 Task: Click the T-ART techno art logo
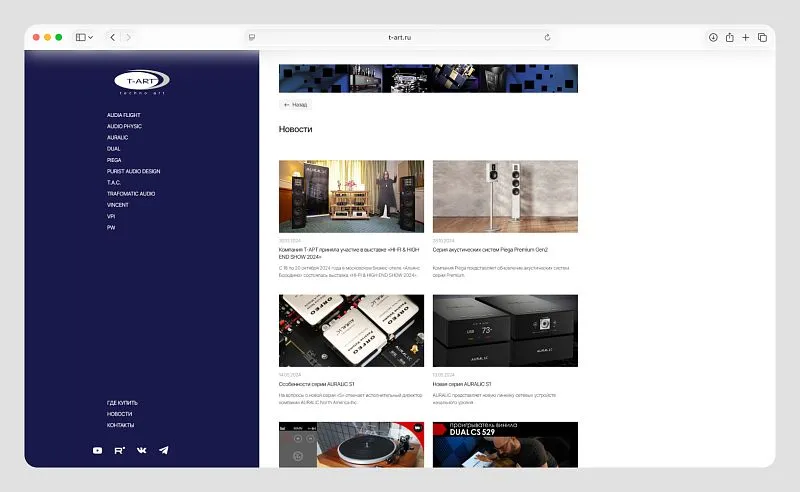pos(142,82)
